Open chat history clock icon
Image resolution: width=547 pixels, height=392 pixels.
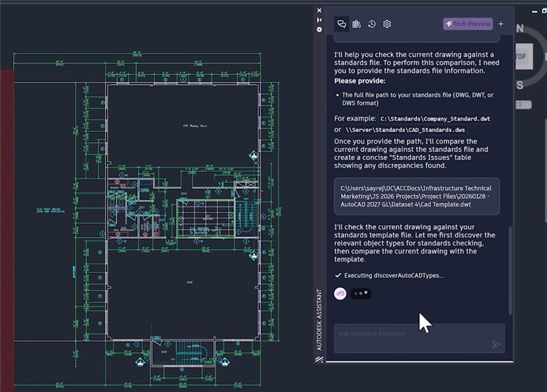coord(372,24)
